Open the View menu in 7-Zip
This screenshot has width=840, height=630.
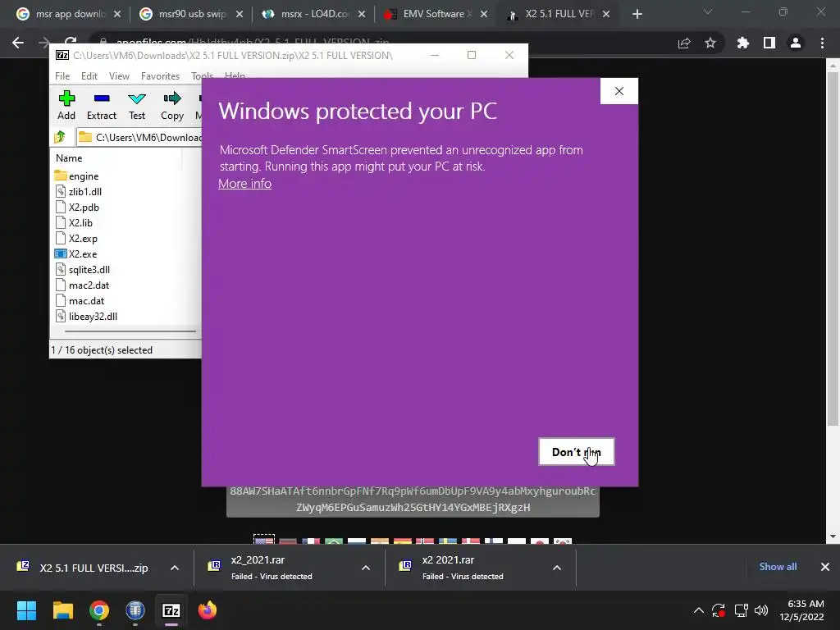[119, 76]
